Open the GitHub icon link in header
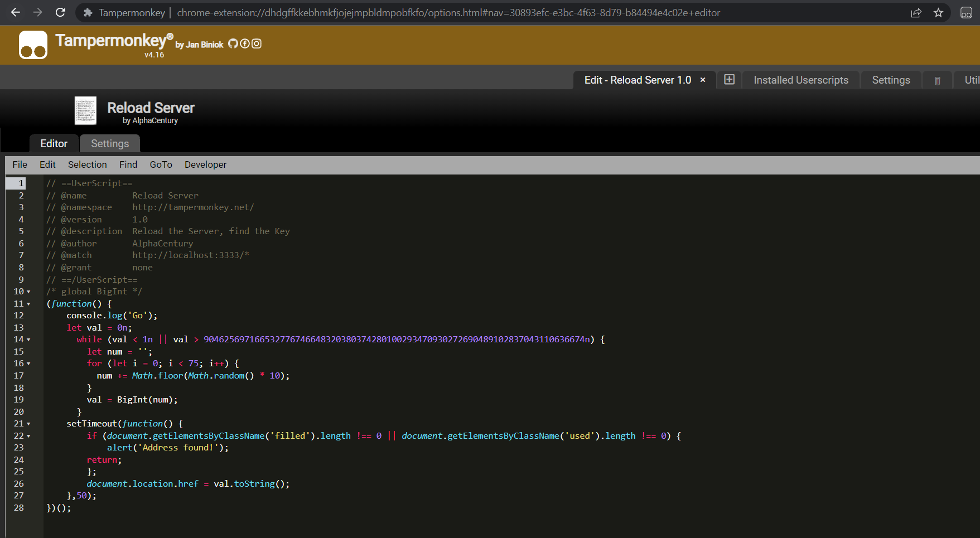The height and width of the screenshot is (538, 980). (233, 43)
